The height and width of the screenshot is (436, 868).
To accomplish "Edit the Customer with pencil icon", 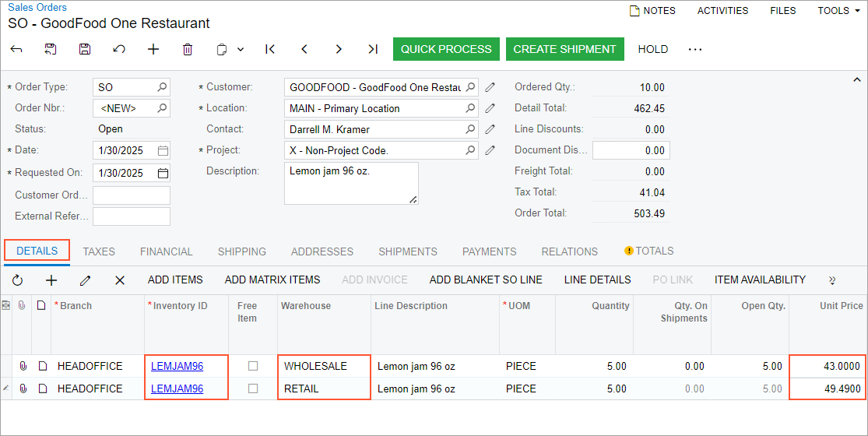I will (490, 87).
